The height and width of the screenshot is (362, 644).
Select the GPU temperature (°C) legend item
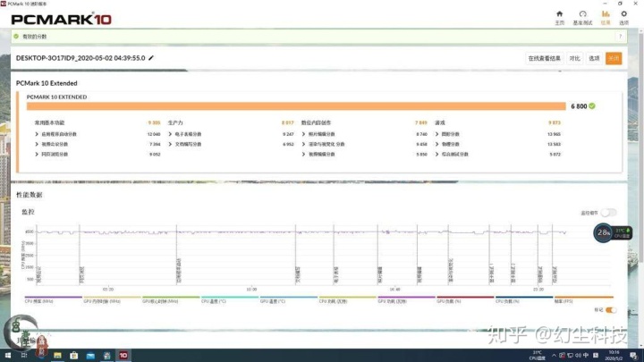tap(289, 299)
